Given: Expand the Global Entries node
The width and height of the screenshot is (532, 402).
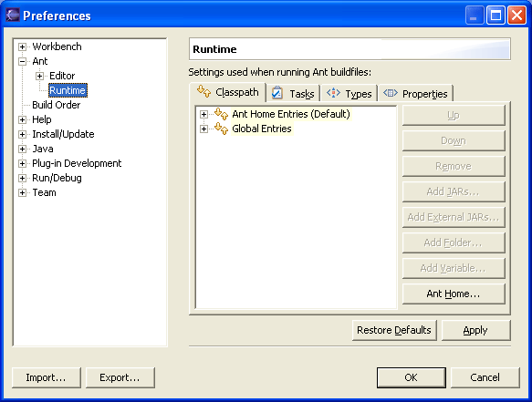Looking at the screenshot, I should pyautogui.click(x=203, y=129).
